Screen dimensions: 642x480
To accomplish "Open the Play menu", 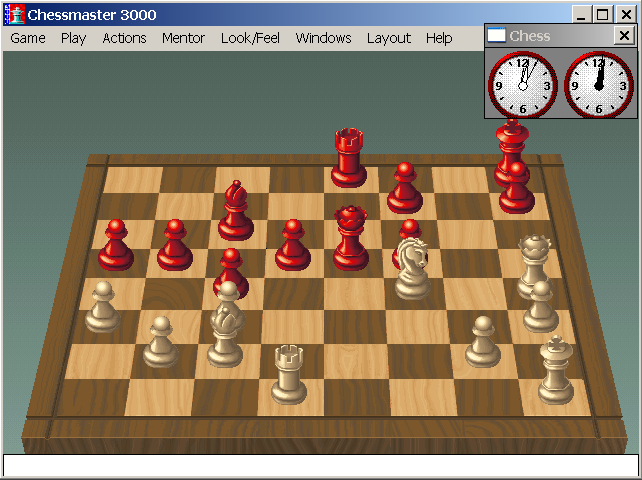I will pos(73,38).
